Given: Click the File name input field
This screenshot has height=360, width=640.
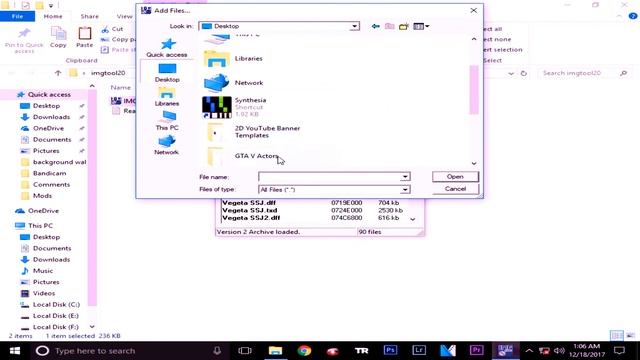Looking at the screenshot, I should pyautogui.click(x=330, y=177).
